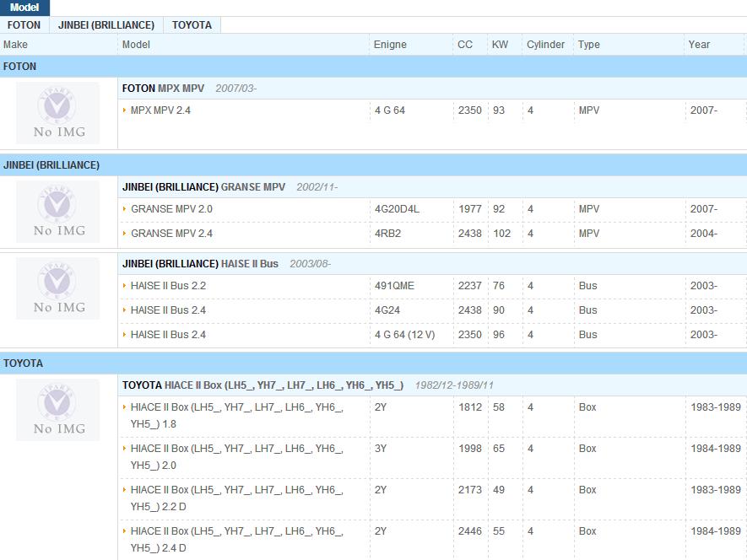Click the GRANSE MPV No IMG thumbnail
747x560 pixels.
pyautogui.click(x=57, y=212)
